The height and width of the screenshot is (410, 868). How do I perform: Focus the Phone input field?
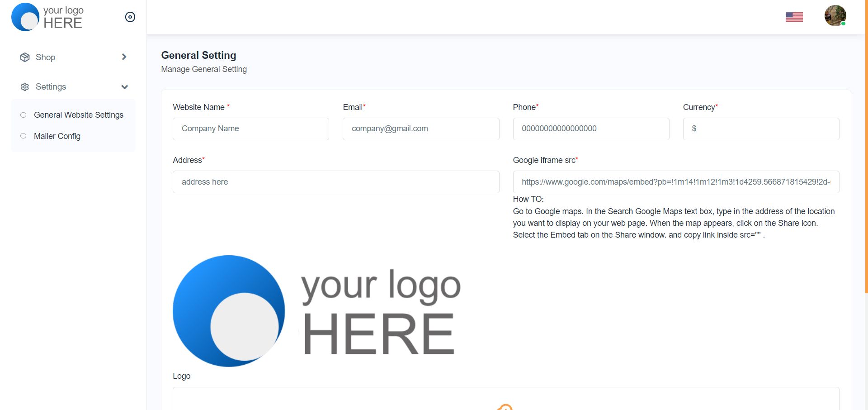(591, 129)
